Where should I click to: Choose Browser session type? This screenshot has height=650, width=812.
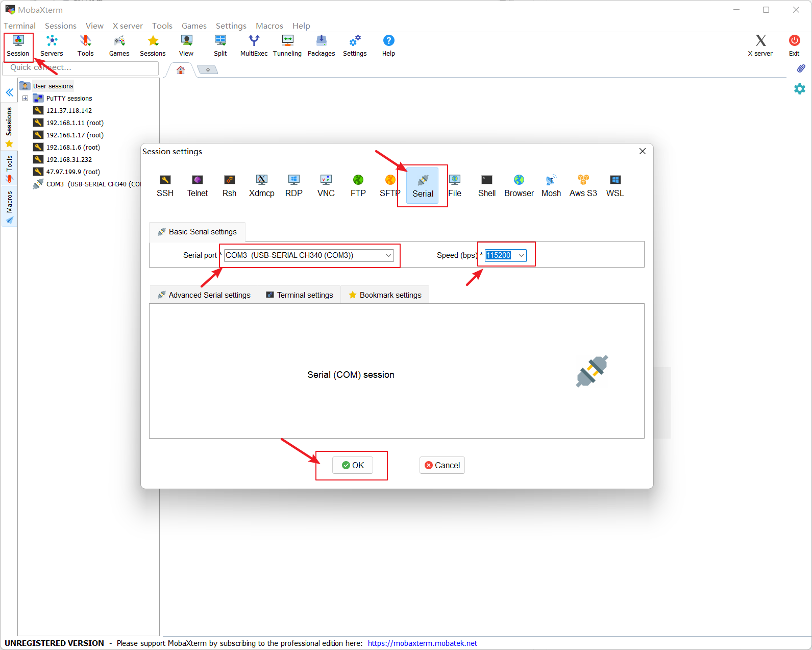(x=519, y=186)
